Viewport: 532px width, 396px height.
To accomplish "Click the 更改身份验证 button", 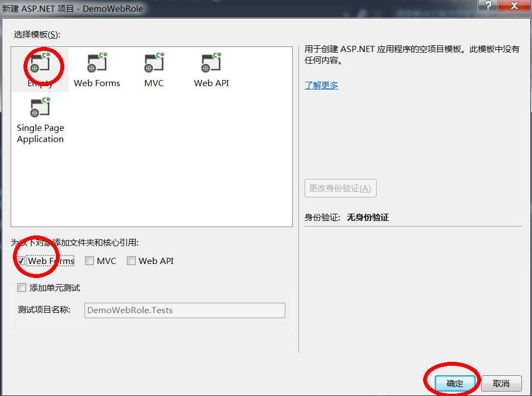I will [340, 188].
